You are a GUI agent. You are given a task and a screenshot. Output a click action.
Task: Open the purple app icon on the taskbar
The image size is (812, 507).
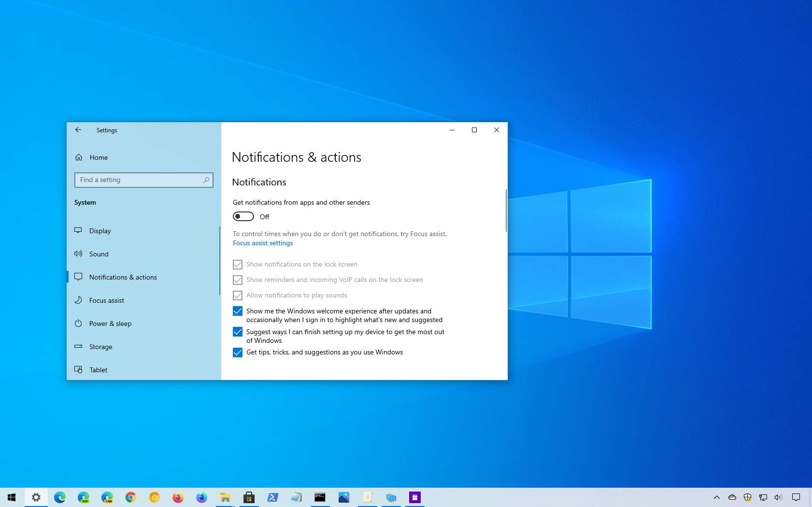(x=414, y=497)
